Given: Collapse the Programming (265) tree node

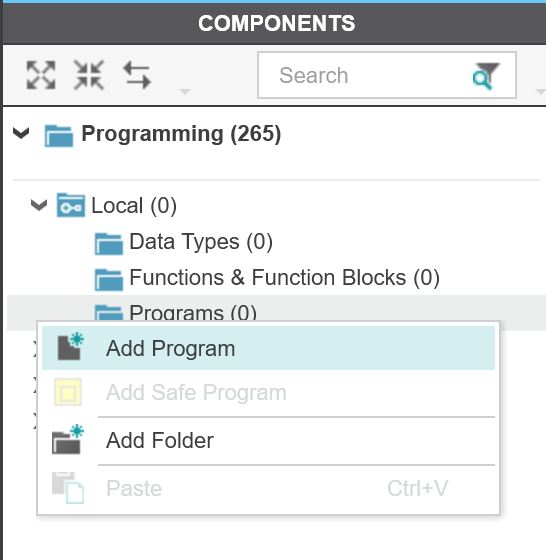Looking at the screenshot, I should point(21,133).
